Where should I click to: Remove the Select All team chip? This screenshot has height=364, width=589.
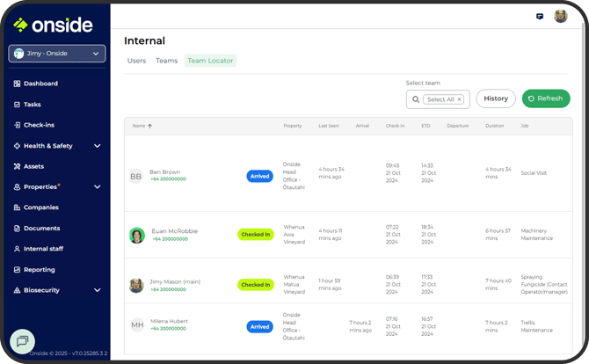pyautogui.click(x=459, y=99)
